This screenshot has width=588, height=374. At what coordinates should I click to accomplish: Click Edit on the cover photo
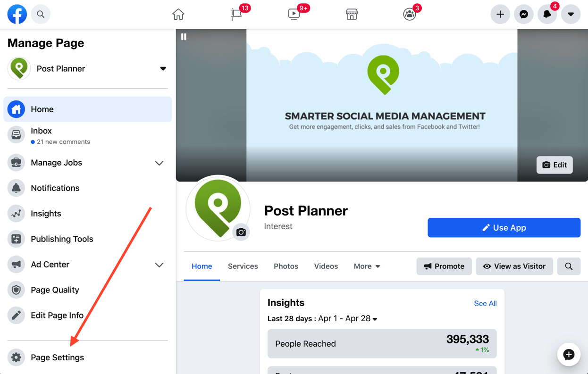(554, 165)
